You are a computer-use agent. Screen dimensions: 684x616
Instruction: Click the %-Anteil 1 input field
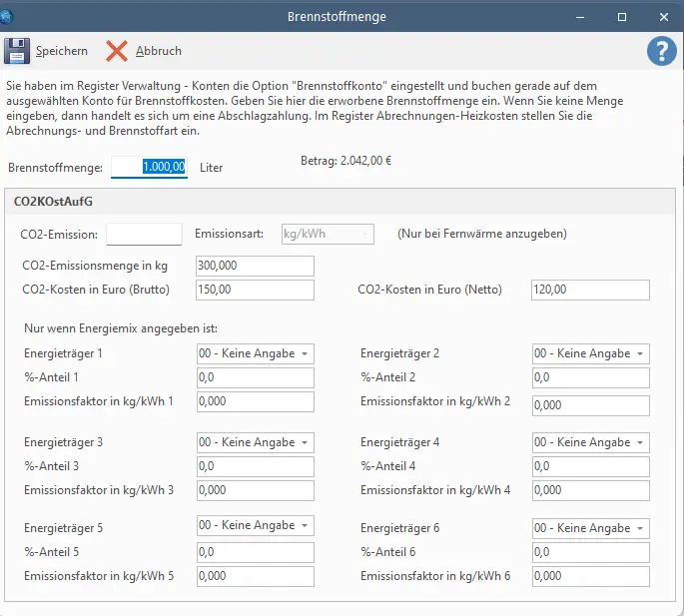(x=256, y=377)
